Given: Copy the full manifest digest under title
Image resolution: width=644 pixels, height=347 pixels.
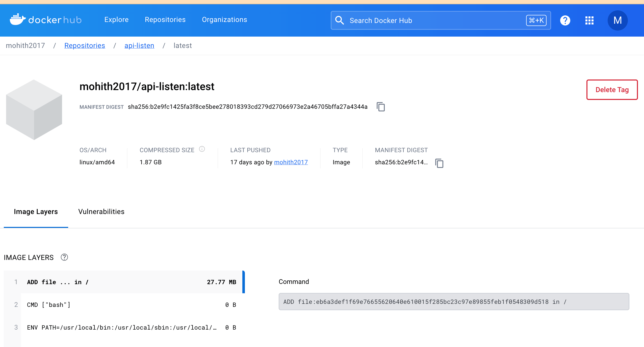Looking at the screenshot, I should pos(381,107).
